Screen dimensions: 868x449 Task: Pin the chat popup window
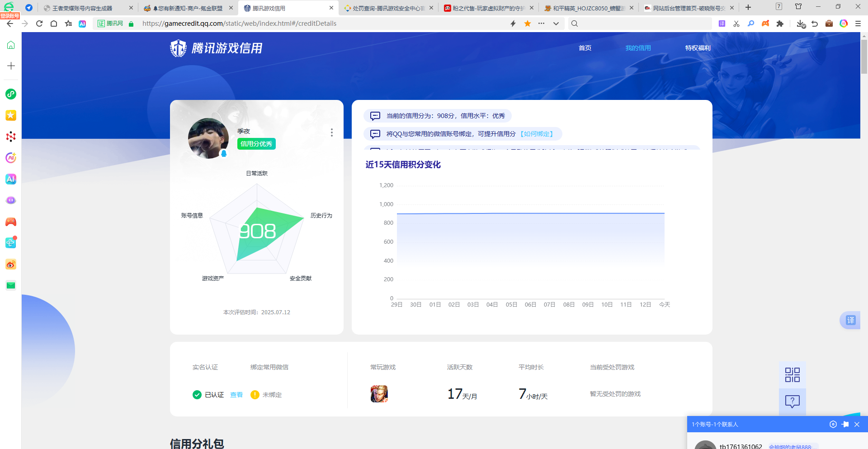(845, 424)
